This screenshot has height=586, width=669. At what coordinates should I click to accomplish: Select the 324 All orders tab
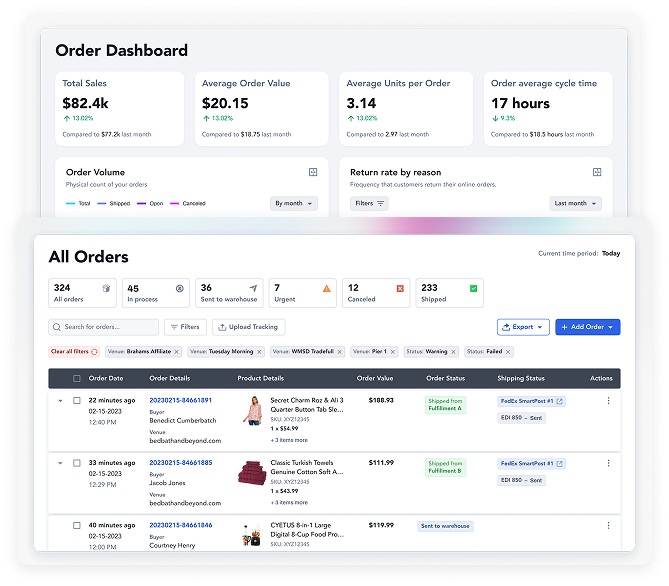point(82,293)
